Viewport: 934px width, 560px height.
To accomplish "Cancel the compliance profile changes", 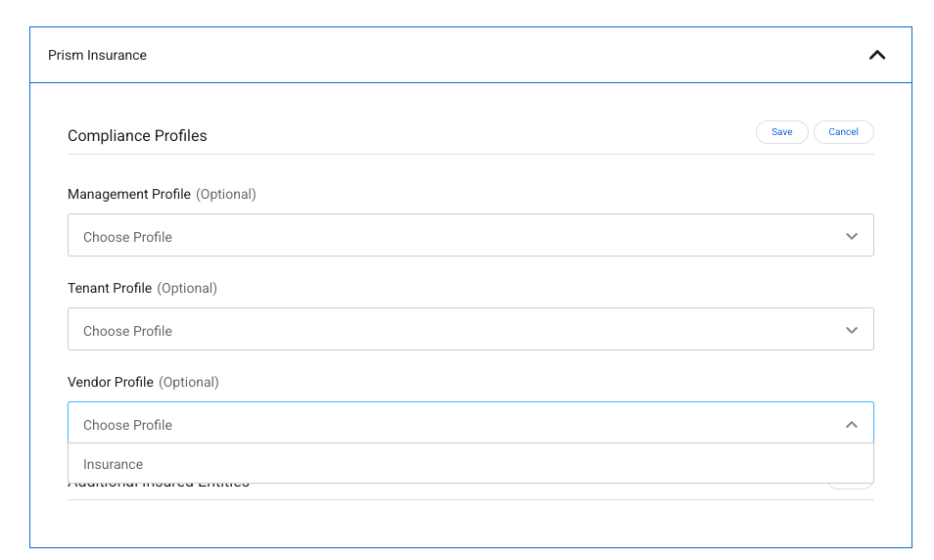I will pos(843,132).
